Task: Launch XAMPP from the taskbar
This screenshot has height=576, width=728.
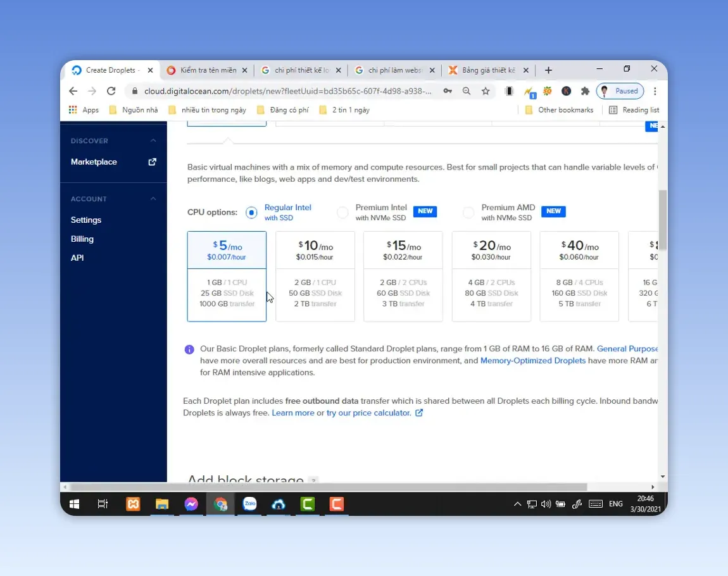Action: click(133, 504)
